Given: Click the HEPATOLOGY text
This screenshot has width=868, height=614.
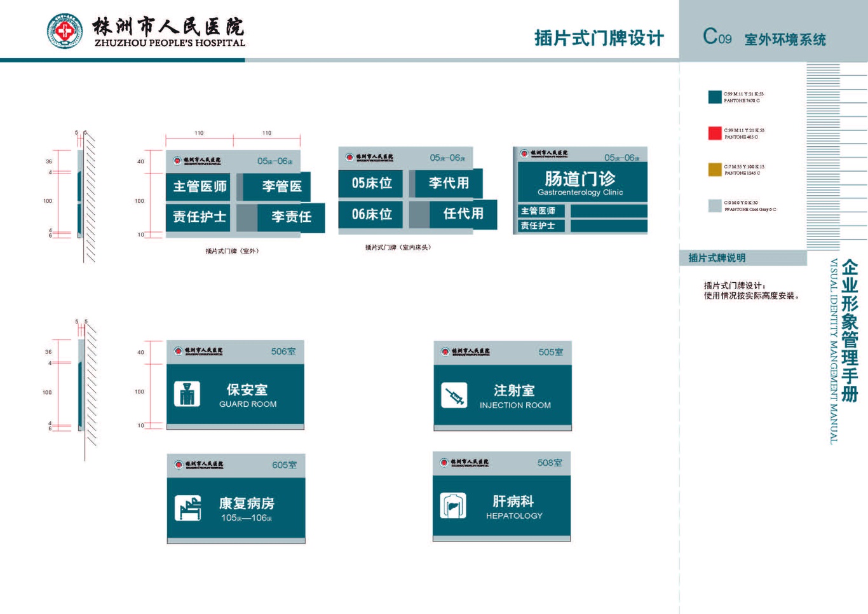Looking at the screenshot, I should click(514, 516).
